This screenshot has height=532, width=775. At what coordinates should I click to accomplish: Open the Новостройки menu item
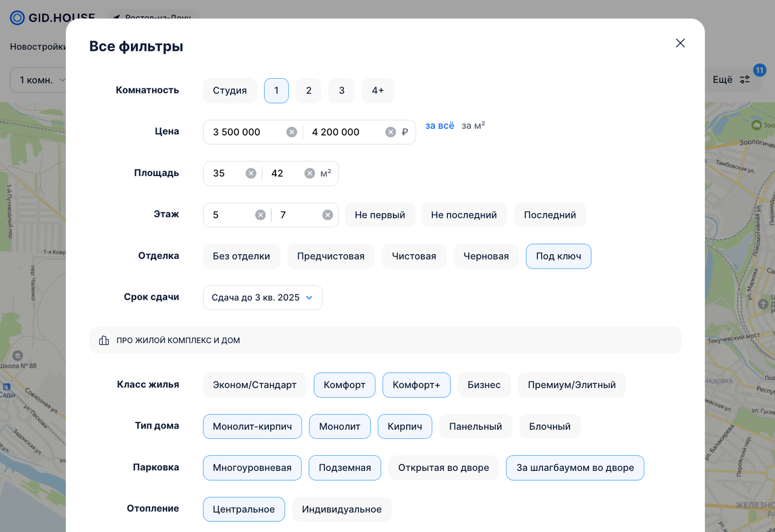click(x=38, y=47)
